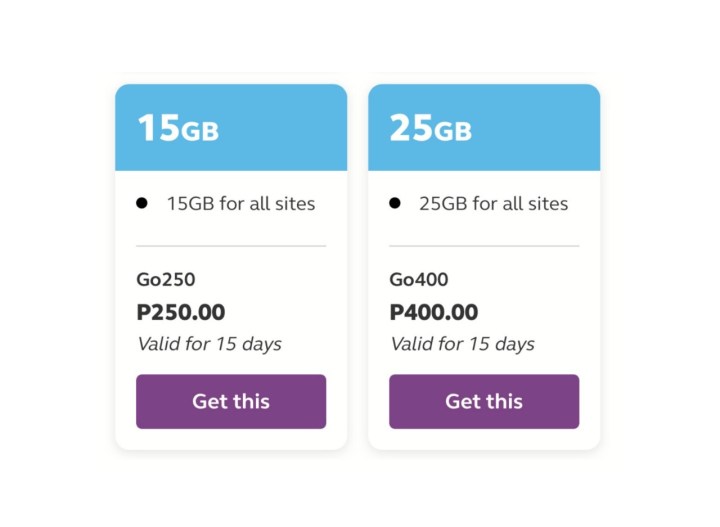
Task: Click the large 15GB heading text
Action: tap(178, 128)
